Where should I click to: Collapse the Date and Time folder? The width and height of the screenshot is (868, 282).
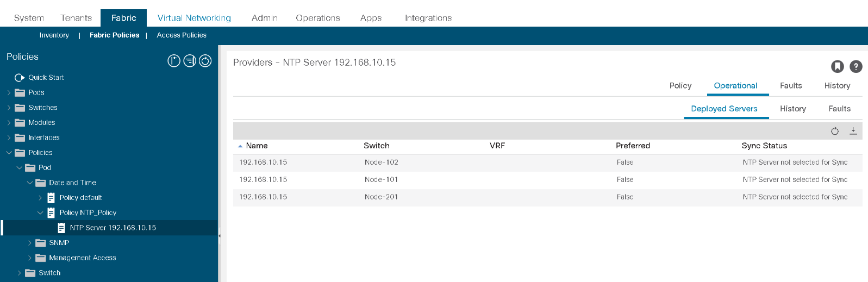(x=29, y=183)
